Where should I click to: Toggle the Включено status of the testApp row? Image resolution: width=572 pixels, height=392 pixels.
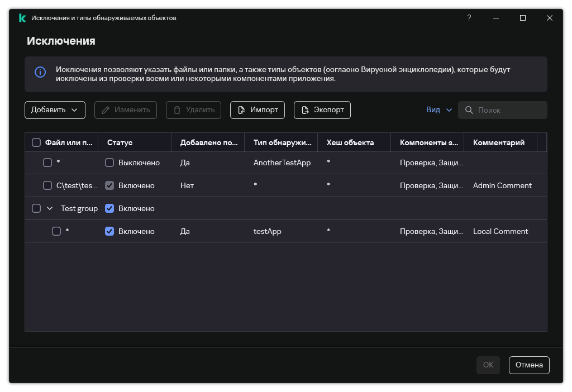pyautogui.click(x=109, y=232)
